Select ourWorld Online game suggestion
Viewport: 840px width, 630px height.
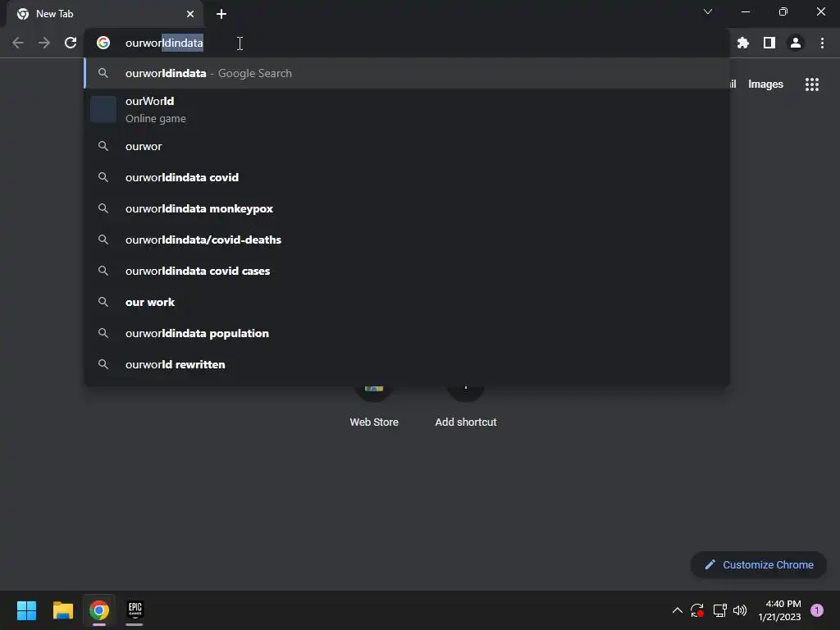(x=407, y=110)
